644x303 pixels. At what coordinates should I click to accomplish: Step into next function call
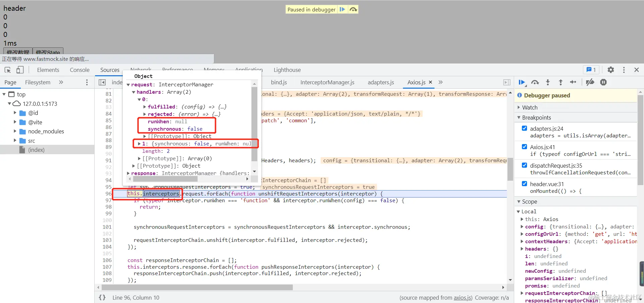point(548,82)
